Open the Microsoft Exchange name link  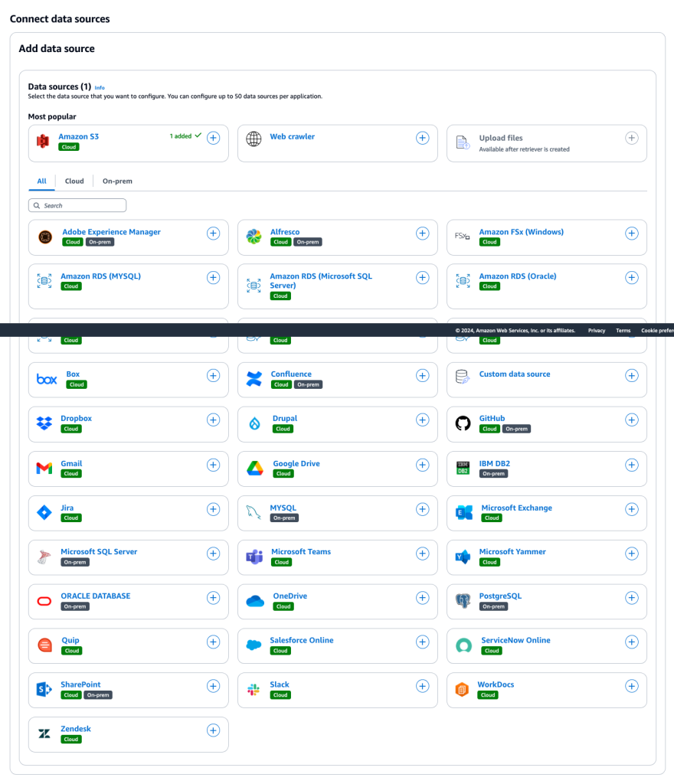click(x=516, y=508)
